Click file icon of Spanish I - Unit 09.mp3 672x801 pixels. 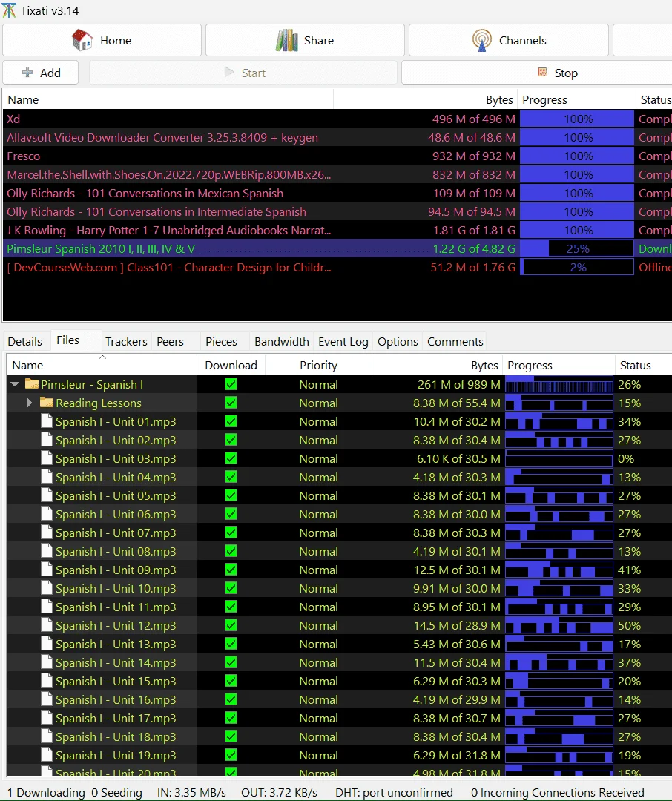coord(47,570)
